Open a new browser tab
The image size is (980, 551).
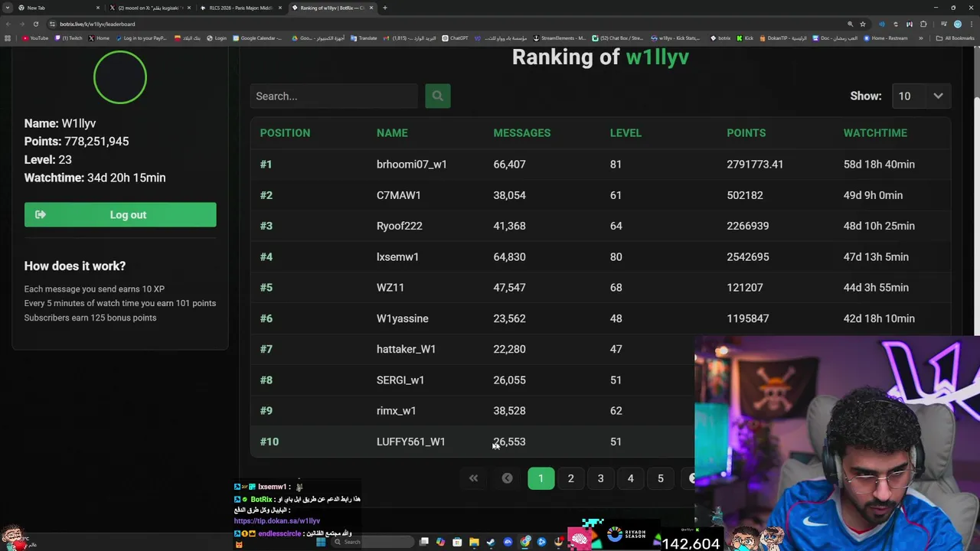coord(385,8)
